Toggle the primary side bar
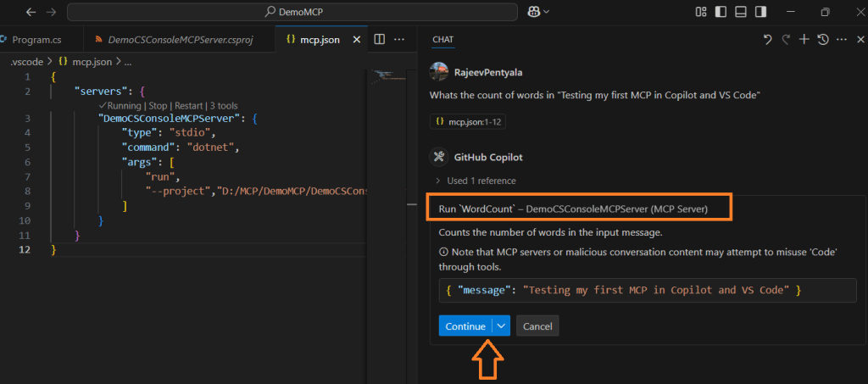The image size is (868, 384). 721,12
